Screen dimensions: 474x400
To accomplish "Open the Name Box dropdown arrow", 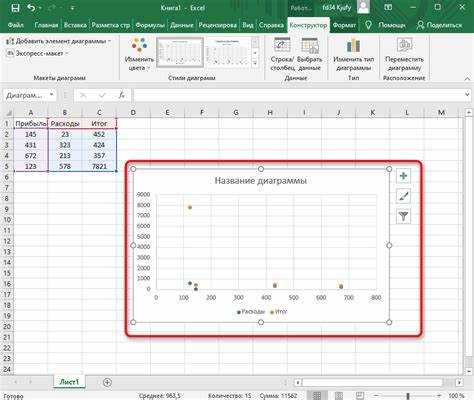I will tap(52, 95).
